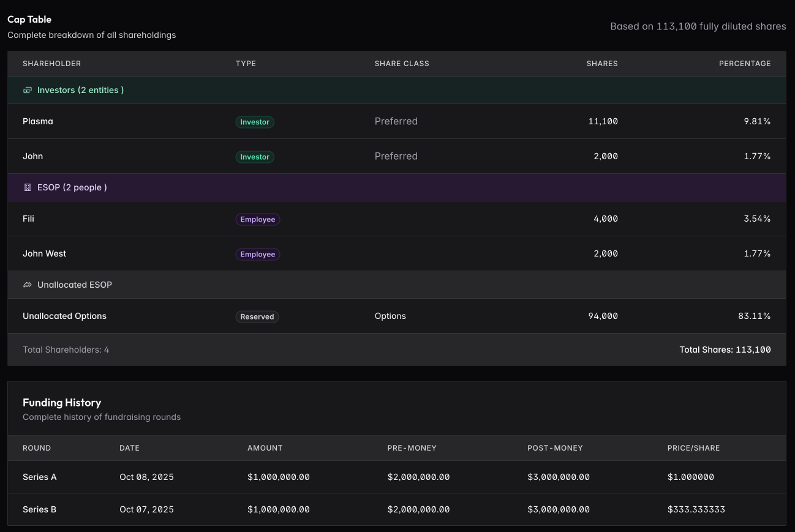
Task: Click Fili's Employee badge
Action: point(257,219)
